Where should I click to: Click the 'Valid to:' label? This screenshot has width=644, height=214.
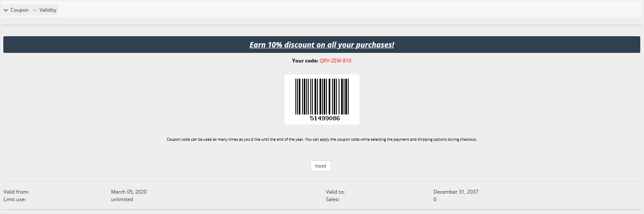[x=335, y=192]
